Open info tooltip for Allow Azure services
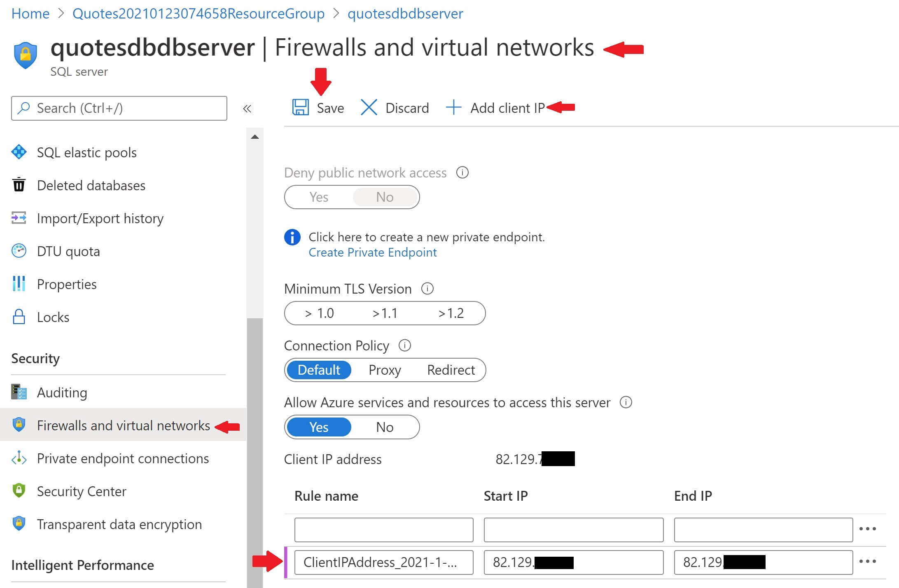Screen dimensions: 899x588 point(626,402)
